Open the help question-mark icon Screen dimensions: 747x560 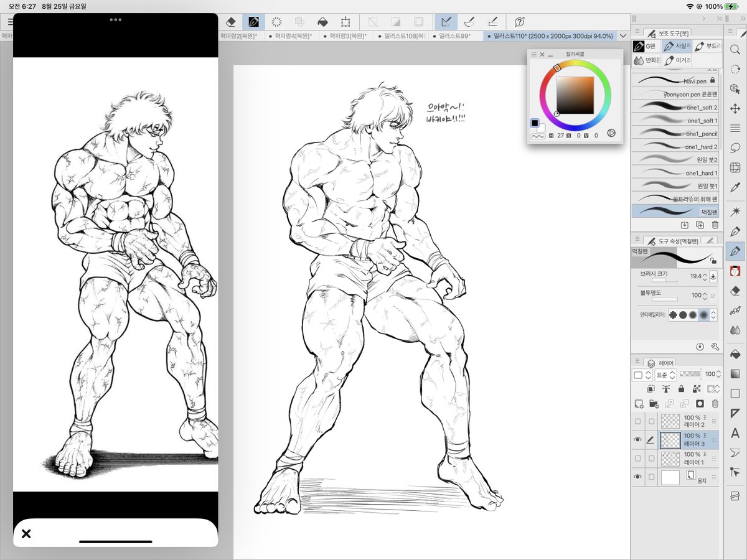pos(520,22)
